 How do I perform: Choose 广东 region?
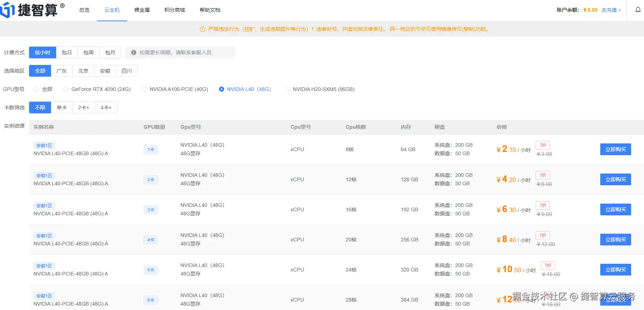coord(62,71)
